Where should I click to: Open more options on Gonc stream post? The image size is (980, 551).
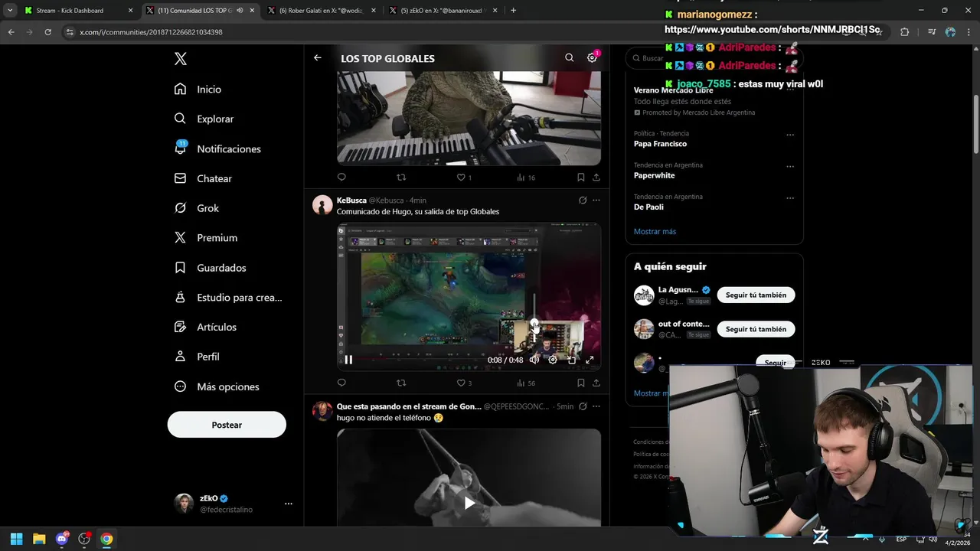tap(596, 406)
